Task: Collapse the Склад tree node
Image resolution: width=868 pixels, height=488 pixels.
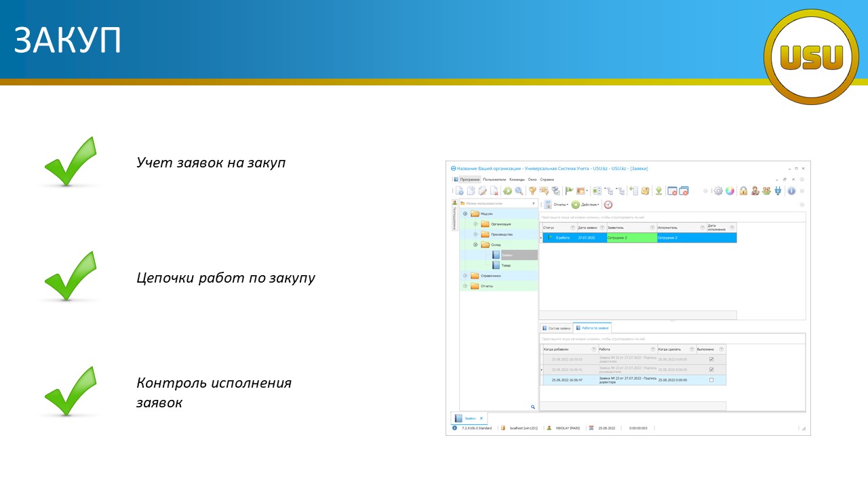Action: coord(475,245)
